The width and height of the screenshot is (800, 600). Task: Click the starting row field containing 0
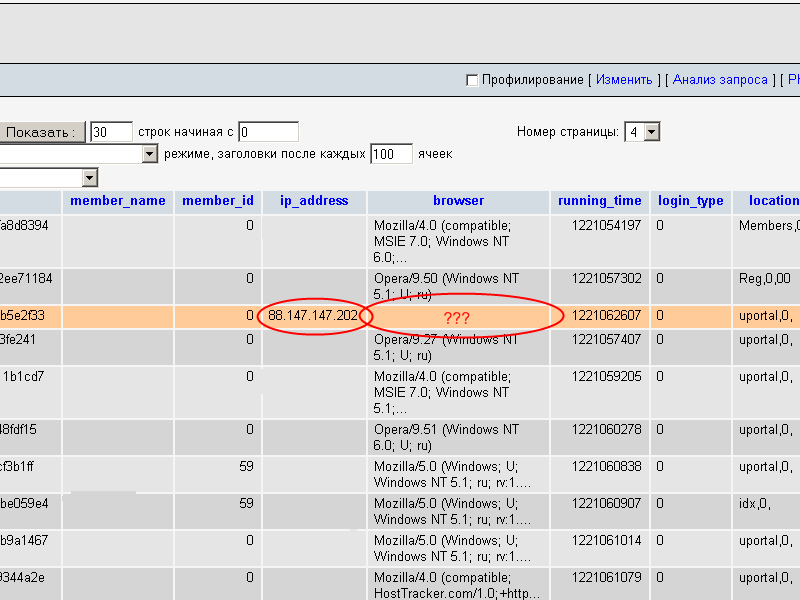[x=268, y=132]
